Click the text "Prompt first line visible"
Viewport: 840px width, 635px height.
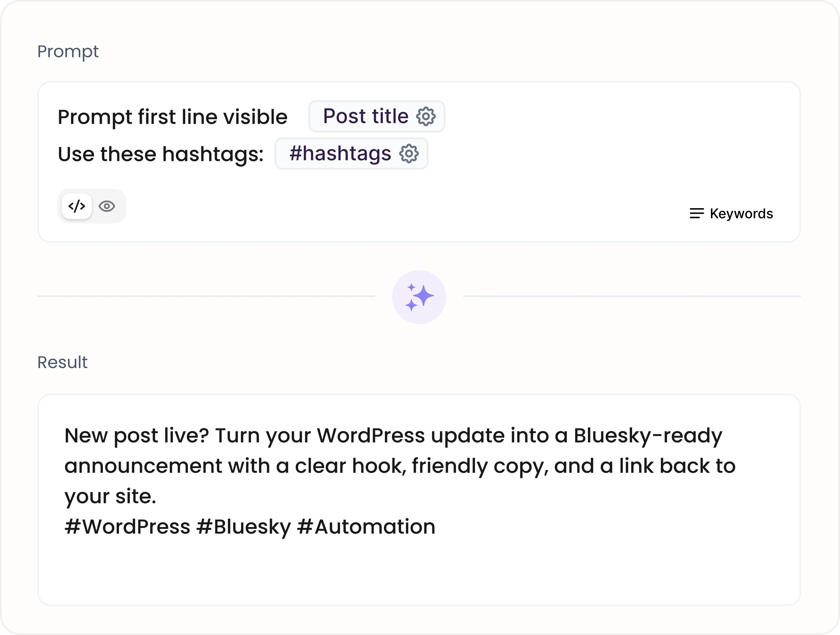[173, 117]
